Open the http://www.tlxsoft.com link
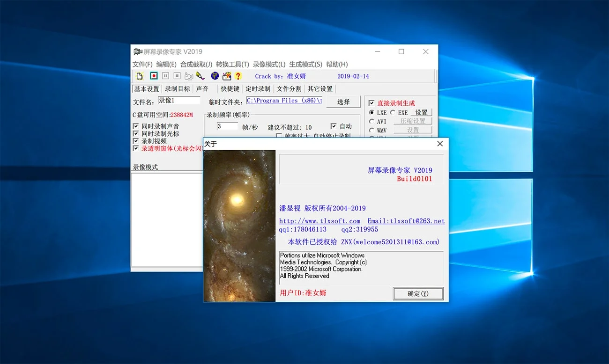This screenshot has height=364, width=609. pos(319,221)
